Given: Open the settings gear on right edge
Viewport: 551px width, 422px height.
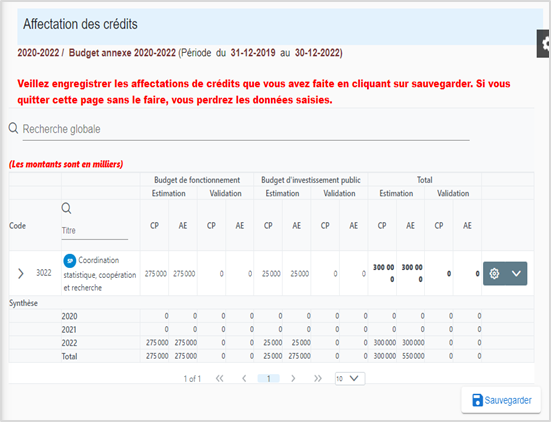Looking at the screenshot, I should coord(544,44).
